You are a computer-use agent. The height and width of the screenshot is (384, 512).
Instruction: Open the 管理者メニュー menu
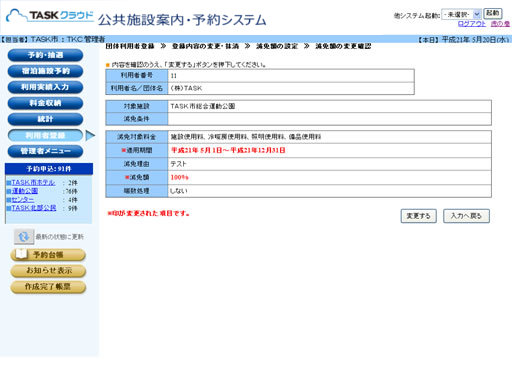(45, 151)
